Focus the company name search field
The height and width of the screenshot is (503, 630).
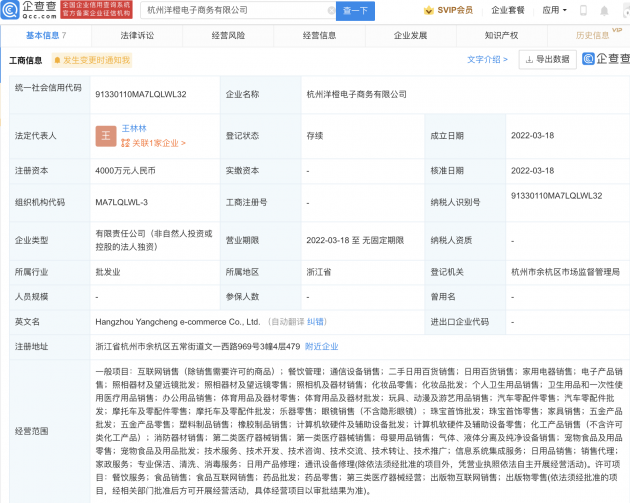click(x=236, y=10)
